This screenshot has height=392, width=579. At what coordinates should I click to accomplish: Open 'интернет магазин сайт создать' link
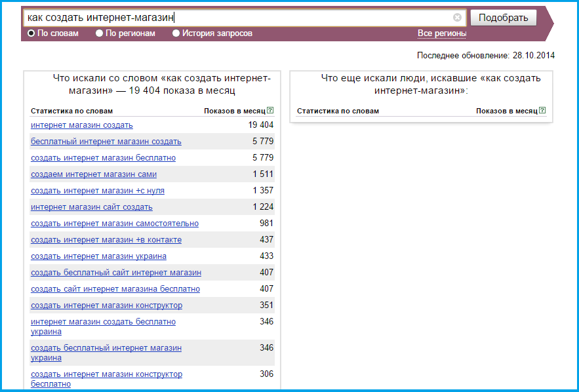point(91,207)
